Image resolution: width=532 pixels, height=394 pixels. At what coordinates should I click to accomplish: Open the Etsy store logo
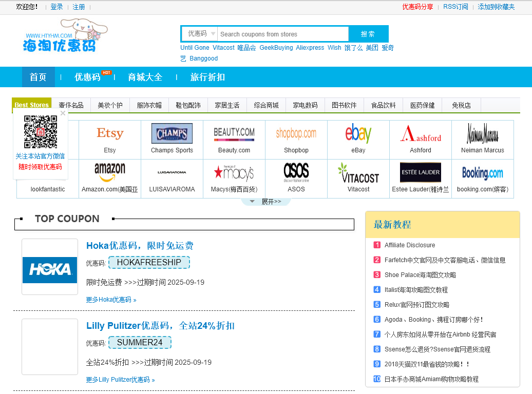point(110,133)
